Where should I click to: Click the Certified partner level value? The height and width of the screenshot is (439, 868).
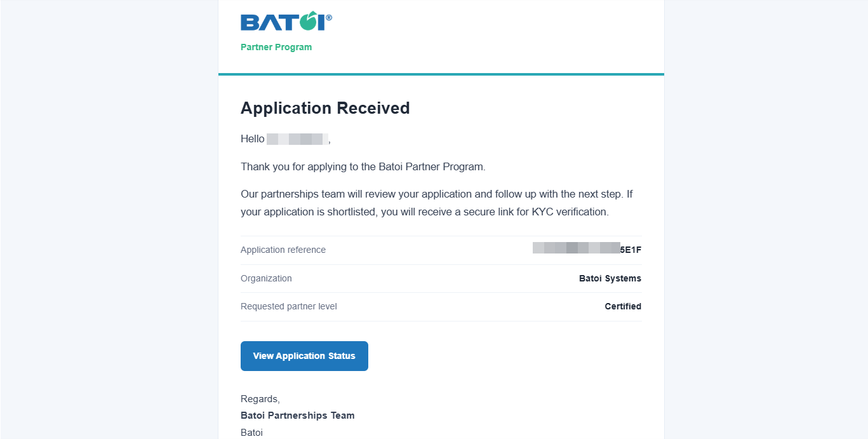click(623, 306)
